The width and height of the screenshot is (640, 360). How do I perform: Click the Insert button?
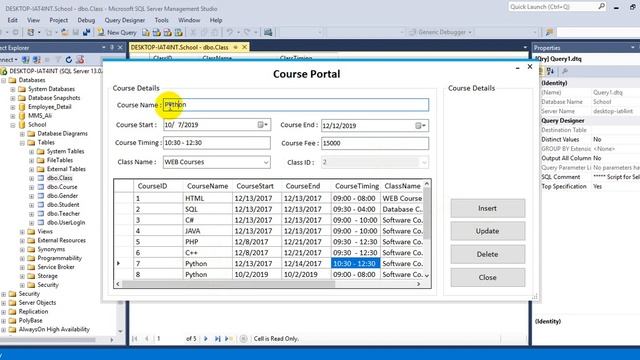[488, 209]
